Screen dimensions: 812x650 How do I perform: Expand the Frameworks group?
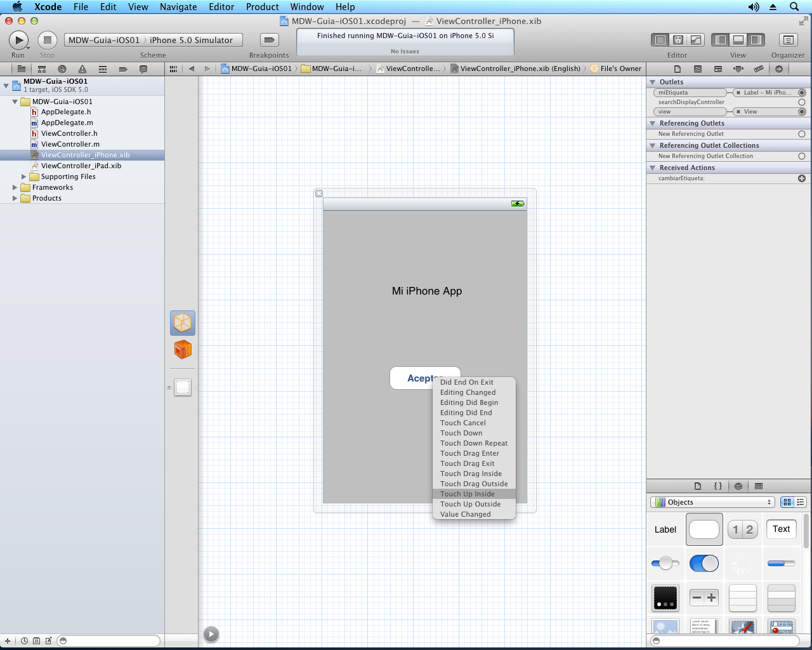click(15, 187)
